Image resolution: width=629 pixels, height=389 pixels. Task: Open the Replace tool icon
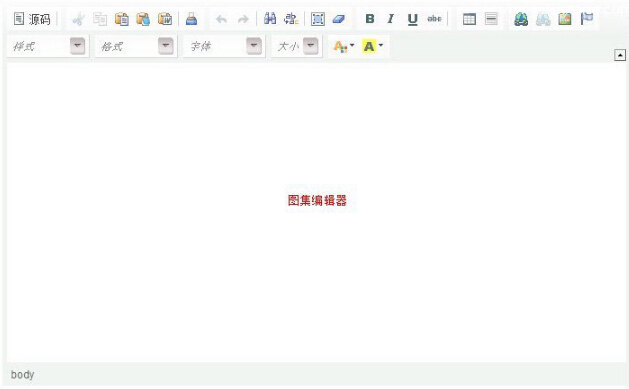pos(291,19)
